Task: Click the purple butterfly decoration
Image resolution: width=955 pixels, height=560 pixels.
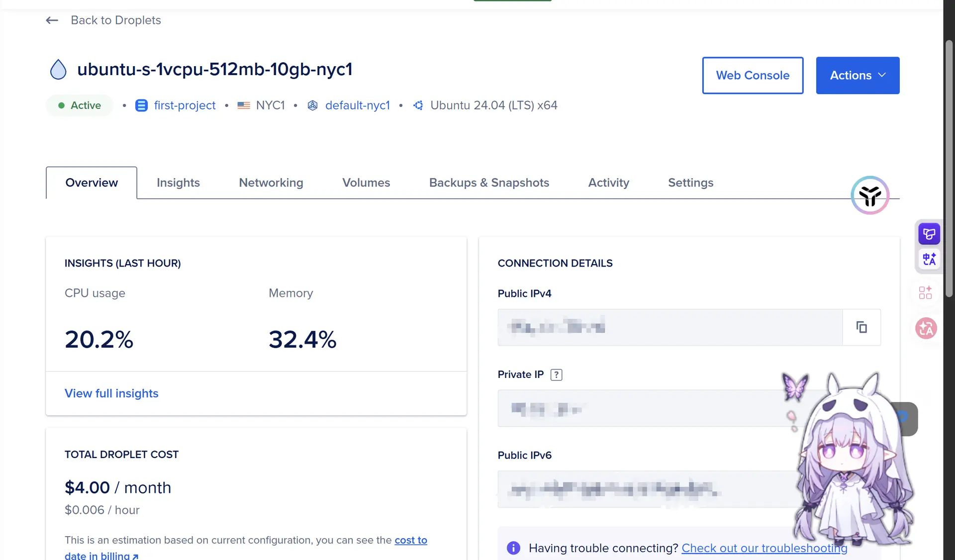Action: point(795,387)
